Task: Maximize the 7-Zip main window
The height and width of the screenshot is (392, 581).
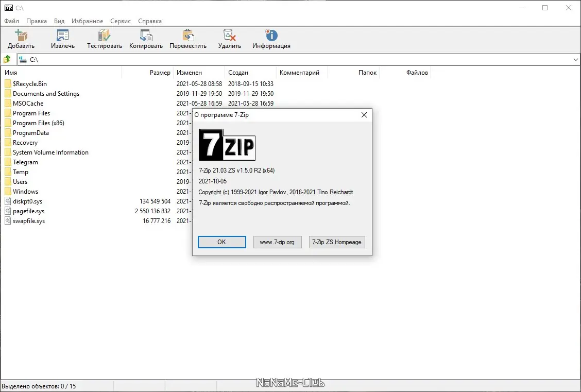Action: 545,8
